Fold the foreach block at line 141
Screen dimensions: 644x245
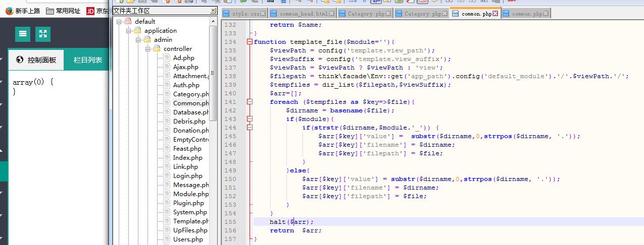click(250, 102)
